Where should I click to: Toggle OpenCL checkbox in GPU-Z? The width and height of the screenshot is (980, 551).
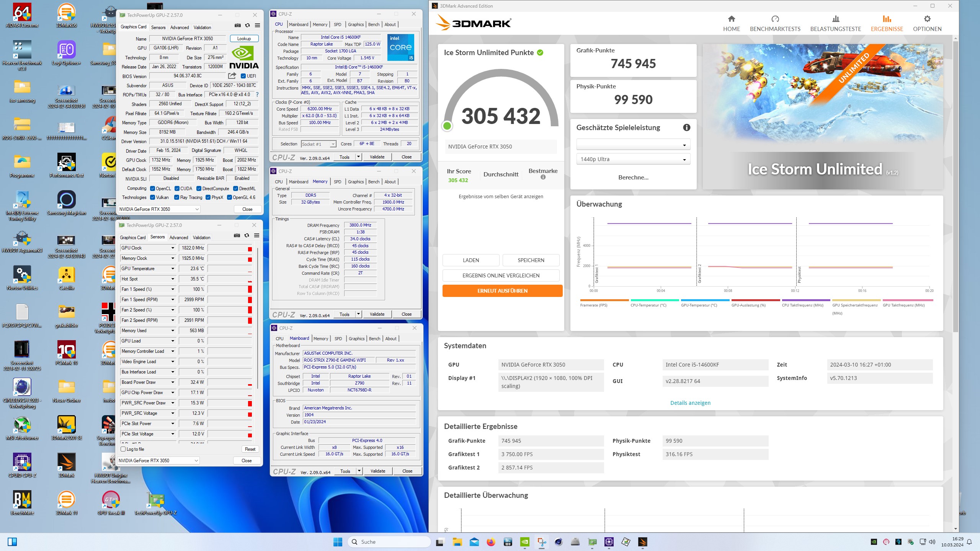pos(152,188)
